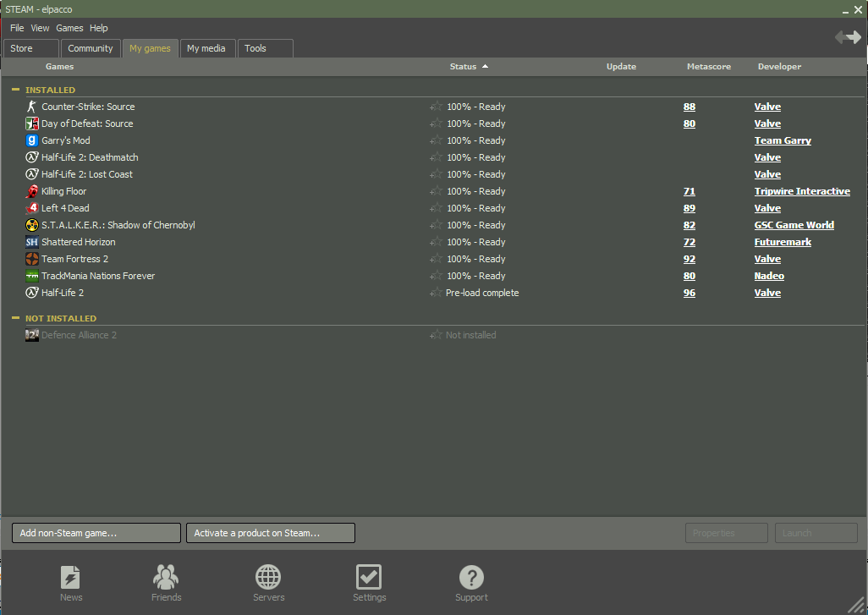Toggle favorite star for Garry's Mod
The image size is (868, 615).
click(437, 140)
